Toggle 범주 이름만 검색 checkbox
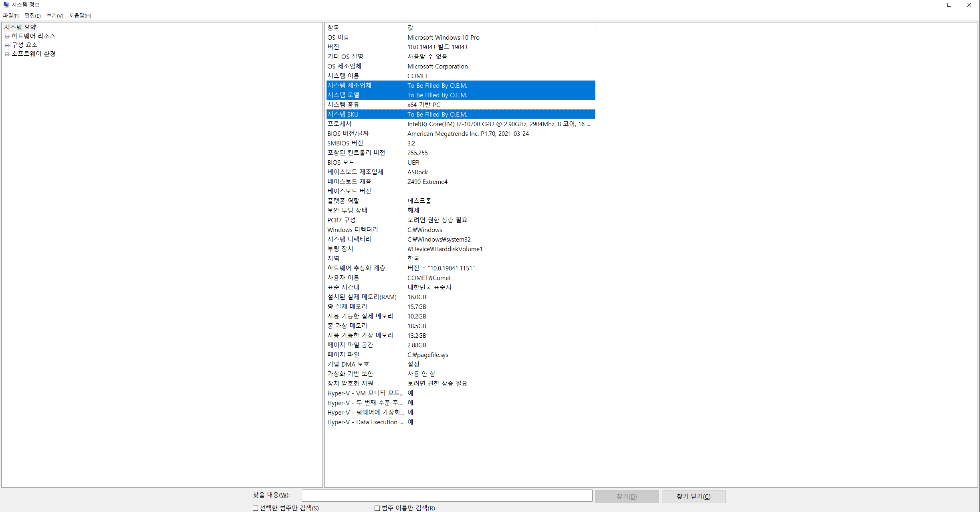Screen dimensions: 980x512 click(377, 508)
